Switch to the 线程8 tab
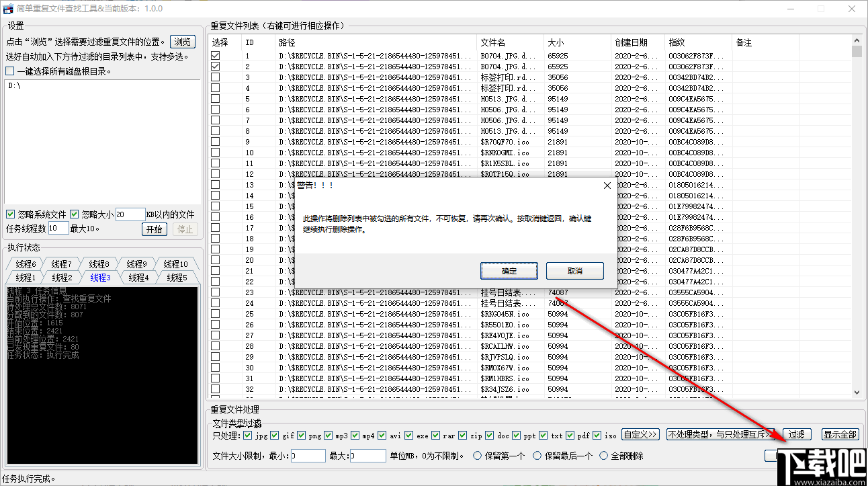868x486 pixels. (x=99, y=264)
